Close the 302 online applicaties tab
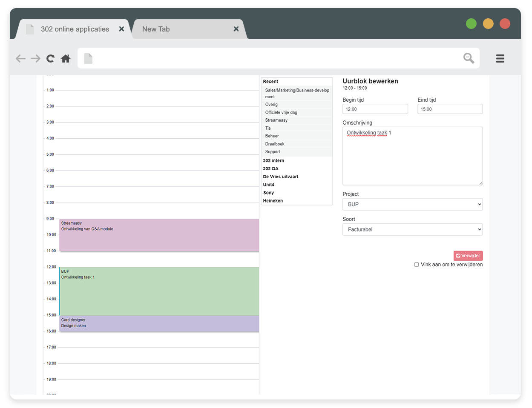This screenshot has width=532, height=408. tap(121, 29)
